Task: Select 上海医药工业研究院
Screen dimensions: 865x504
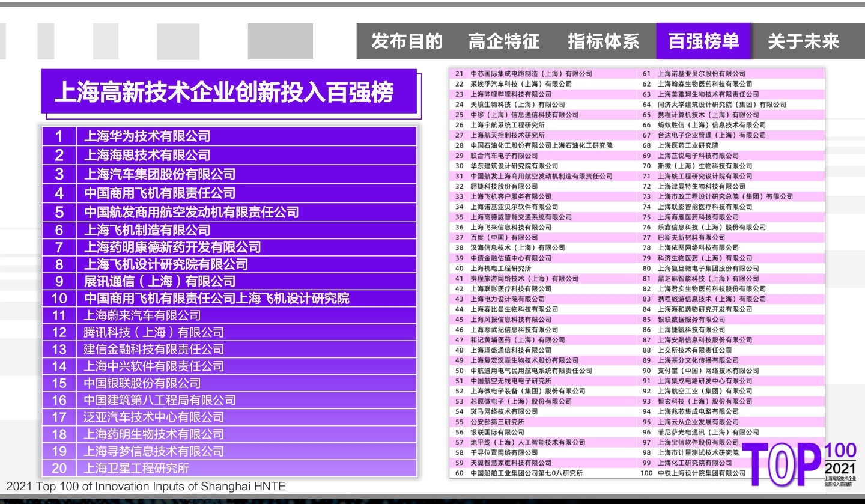Action: (688, 145)
